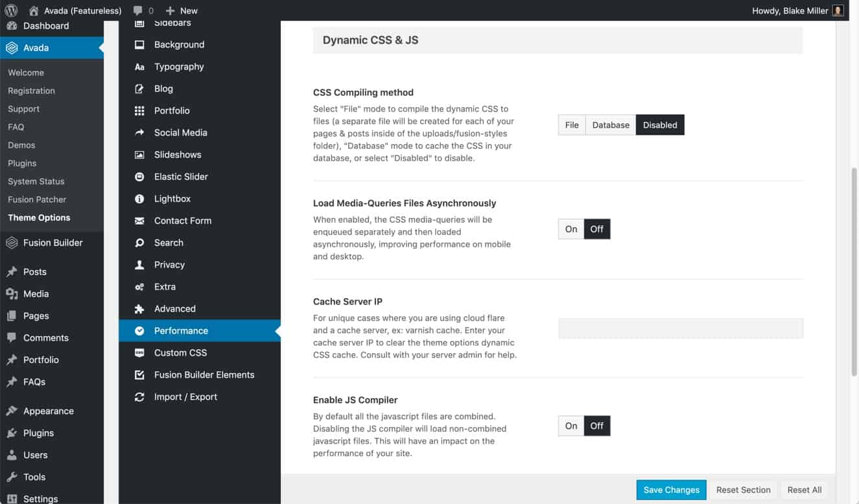
Task: Open the Fusion Builder Elements tab
Action: point(200,375)
